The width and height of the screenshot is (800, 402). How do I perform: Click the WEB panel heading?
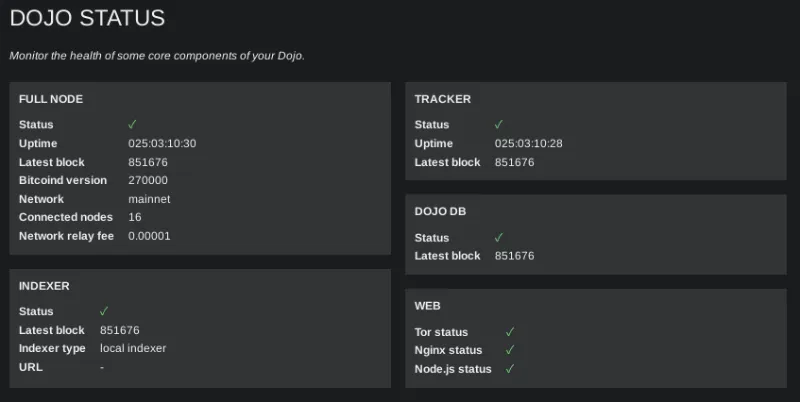(x=428, y=306)
